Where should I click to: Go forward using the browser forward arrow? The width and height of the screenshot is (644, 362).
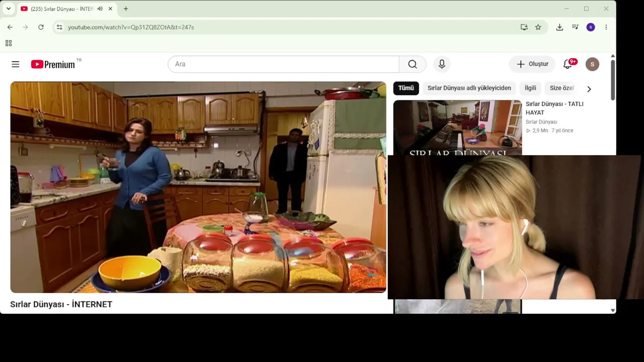point(26,27)
